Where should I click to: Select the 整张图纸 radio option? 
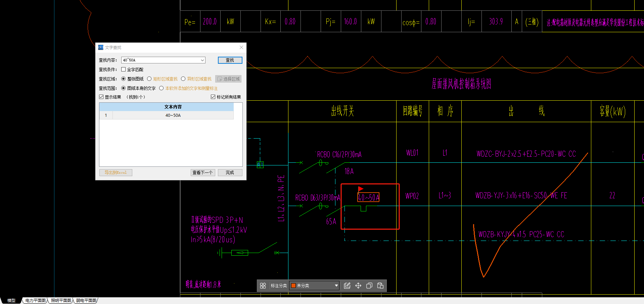coord(124,79)
